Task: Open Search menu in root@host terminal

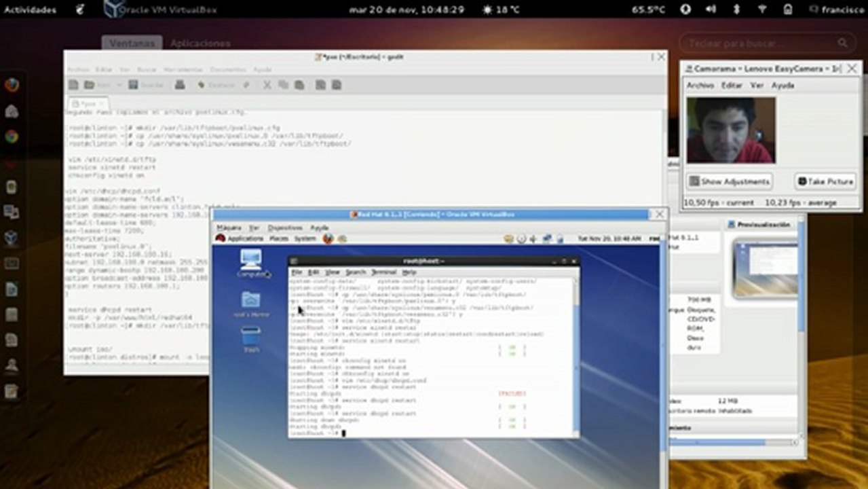Action: click(356, 272)
